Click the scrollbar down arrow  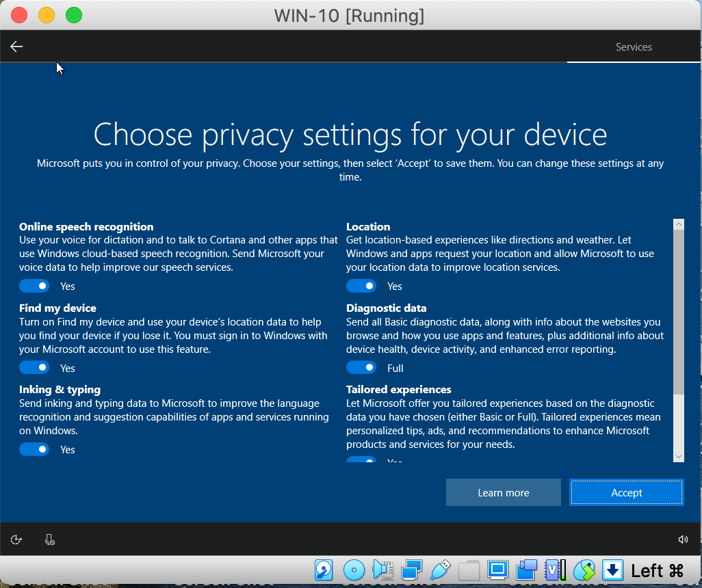[679, 457]
